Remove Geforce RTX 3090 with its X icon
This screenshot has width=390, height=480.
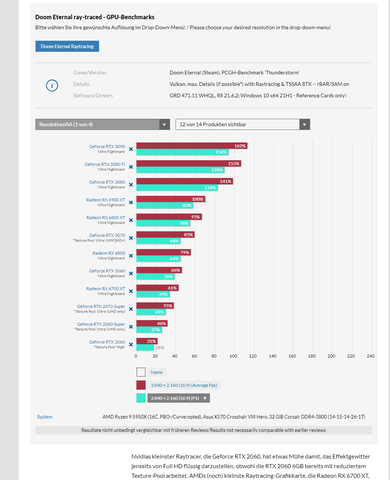131,149
